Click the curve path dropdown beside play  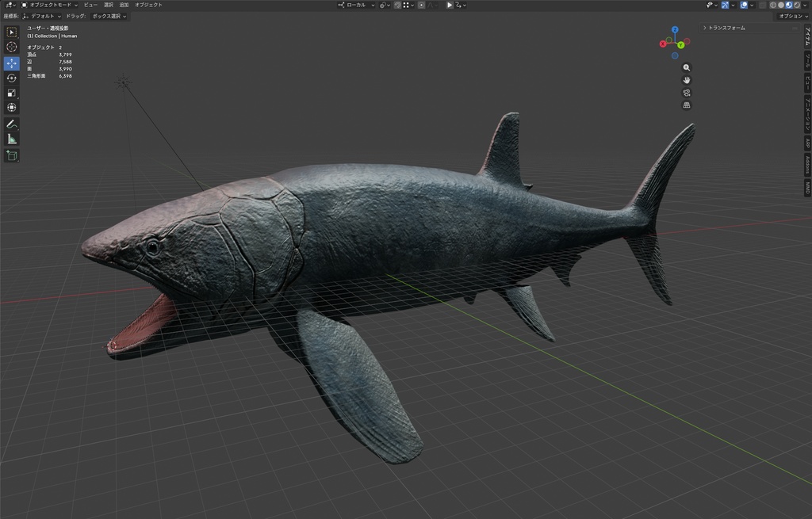pos(461,6)
